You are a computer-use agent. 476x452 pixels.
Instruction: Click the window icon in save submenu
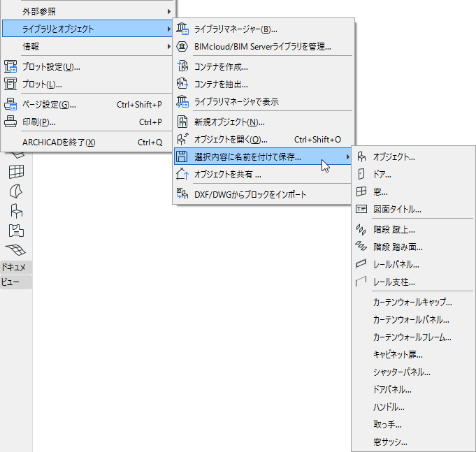pyautogui.click(x=361, y=191)
